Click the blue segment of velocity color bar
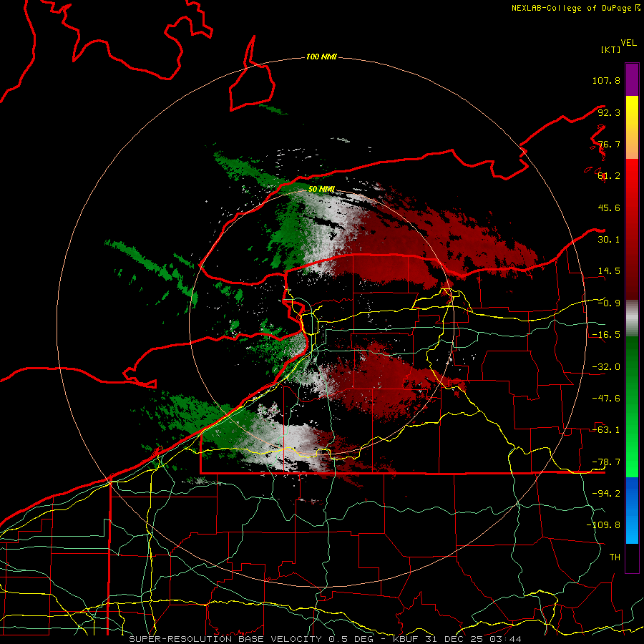The width and height of the screenshot is (644, 644). click(x=632, y=510)
